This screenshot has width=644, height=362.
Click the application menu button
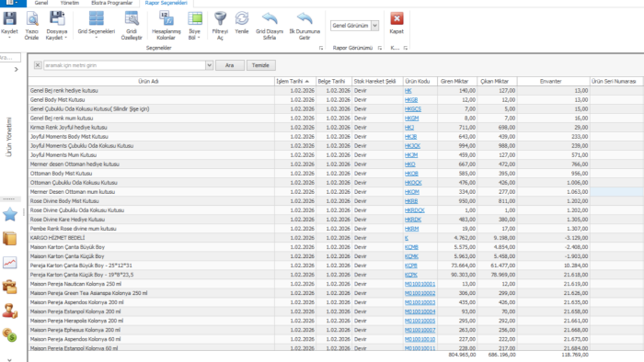(12, 3)
